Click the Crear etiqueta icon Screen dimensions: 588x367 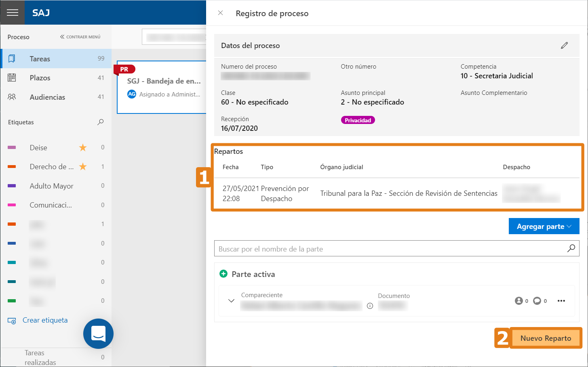coord(12,321)
